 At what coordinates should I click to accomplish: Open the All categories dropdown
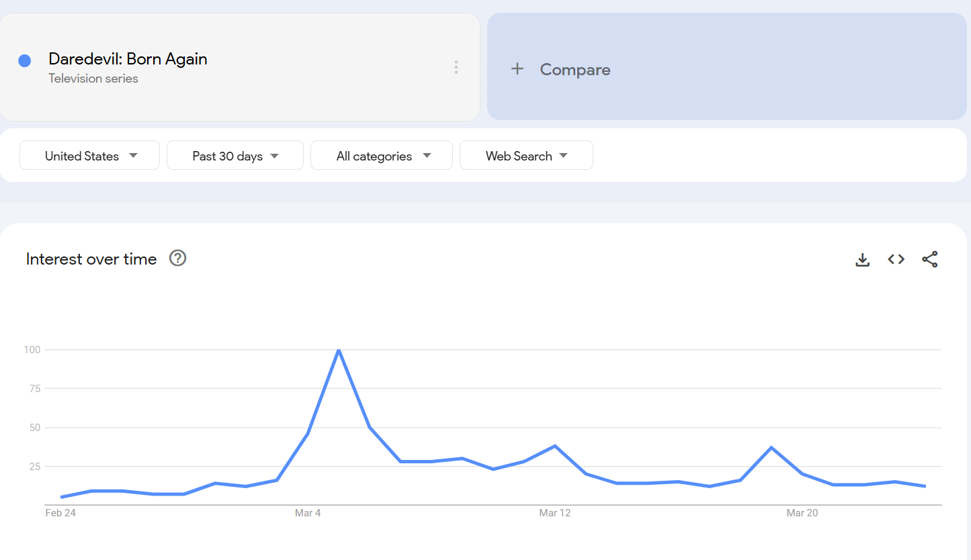[382, 156]
